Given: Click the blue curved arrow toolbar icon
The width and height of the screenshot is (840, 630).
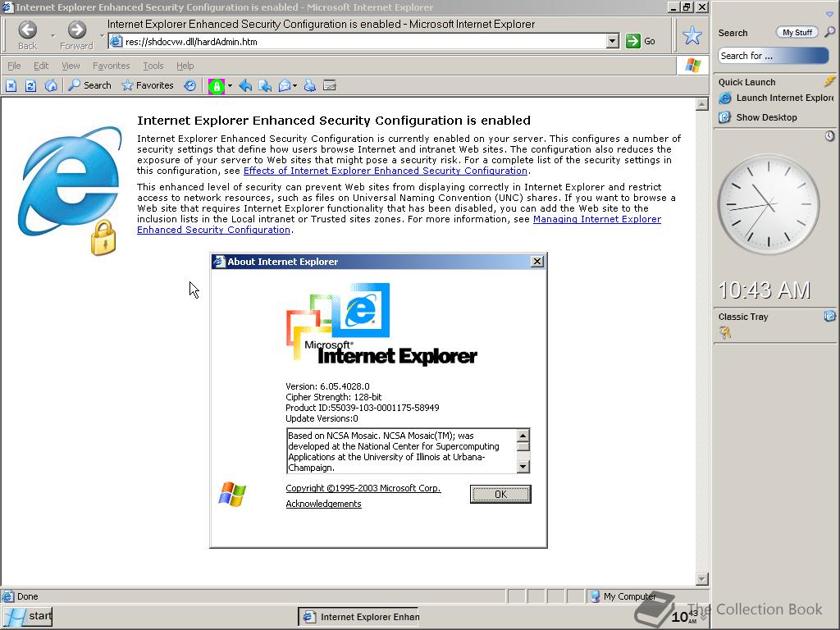Looking at the screenshot, I should tap(245, 85).
